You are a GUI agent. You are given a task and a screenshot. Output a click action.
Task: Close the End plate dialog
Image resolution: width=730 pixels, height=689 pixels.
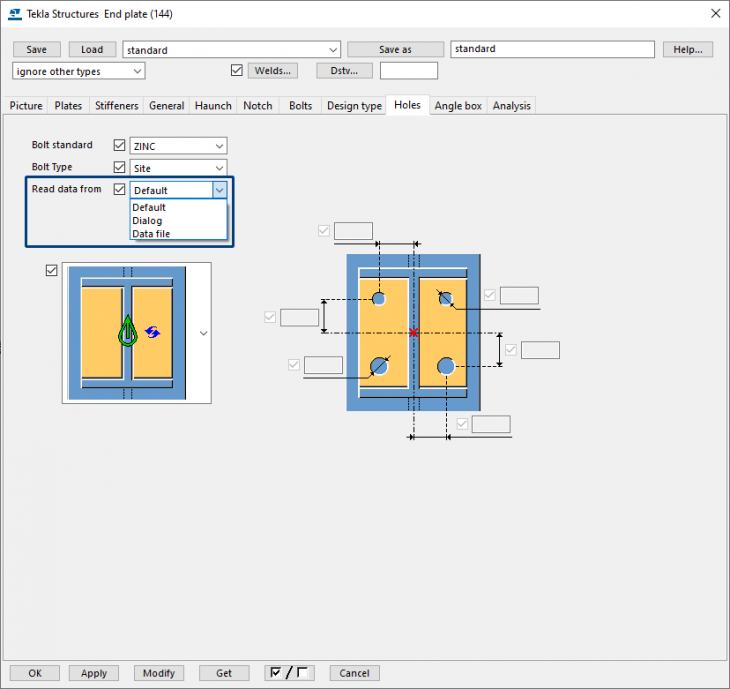pos(715,14)
